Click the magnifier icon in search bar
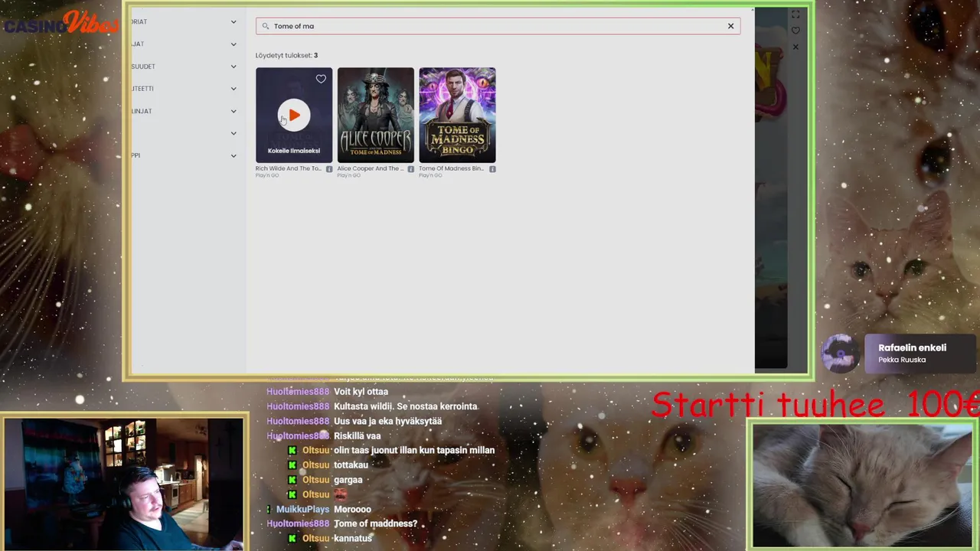The width and height of the screenshot is (980, 551). point(266,26)
